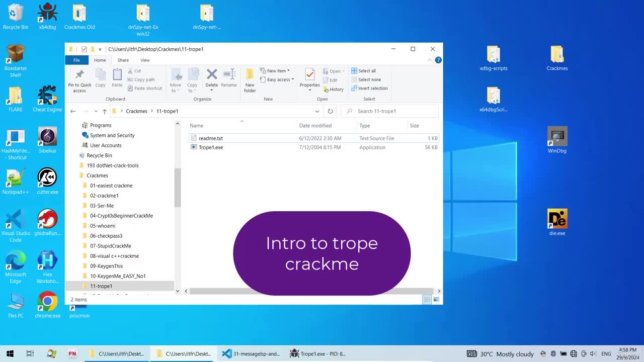Click Pin to Quick access icon
Image resolution: width=644 pixels, height=362 pixels.
79,80
